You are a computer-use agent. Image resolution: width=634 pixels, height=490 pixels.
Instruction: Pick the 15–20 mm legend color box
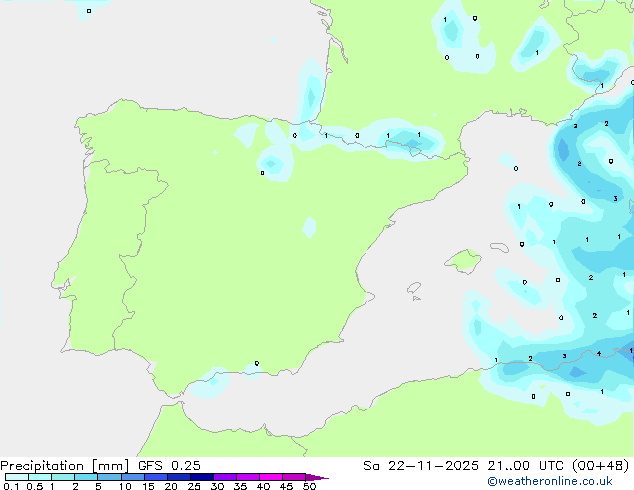[x=156, y=477]
